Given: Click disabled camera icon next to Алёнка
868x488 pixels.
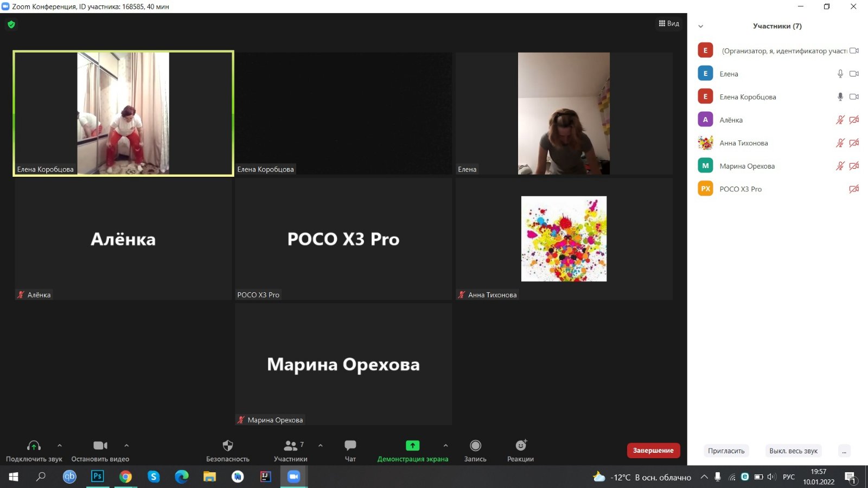Looking at the screenshot, I should (x=854, y=120).
